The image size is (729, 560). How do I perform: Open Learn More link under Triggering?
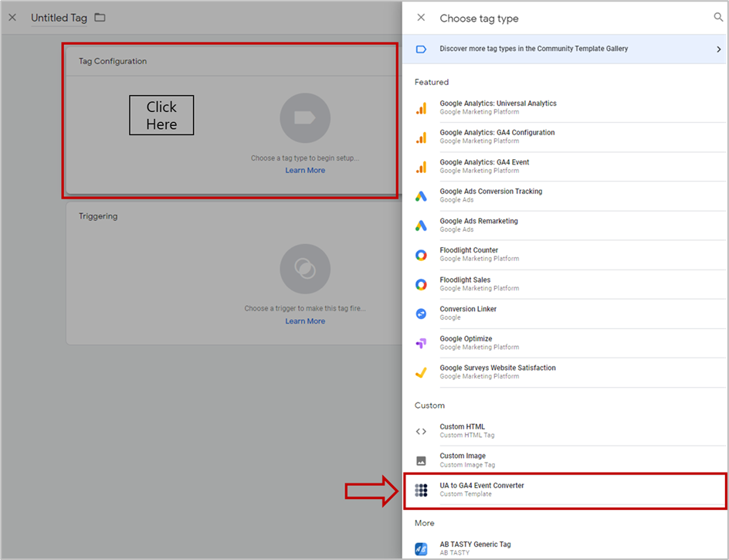coord(305,321)
